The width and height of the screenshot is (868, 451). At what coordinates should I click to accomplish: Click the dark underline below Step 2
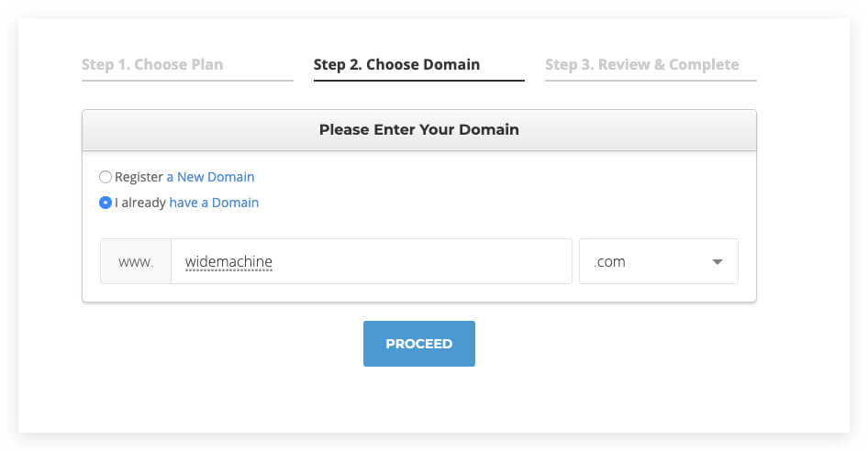[418, 81]
